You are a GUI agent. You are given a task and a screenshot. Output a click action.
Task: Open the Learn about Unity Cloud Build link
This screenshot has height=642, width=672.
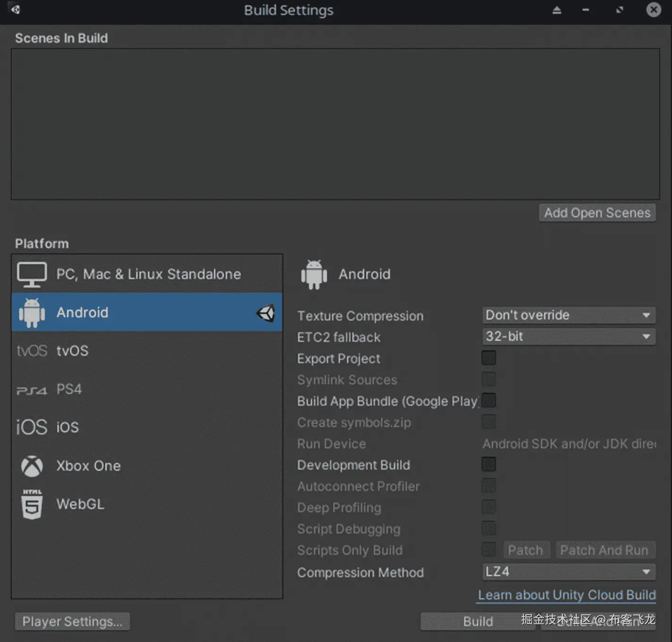click(566, 595)
